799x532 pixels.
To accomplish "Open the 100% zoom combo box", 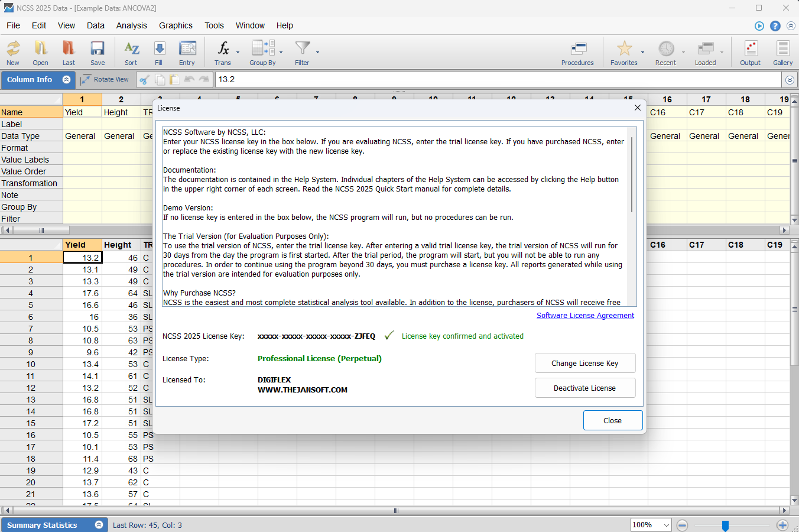I will 651,525.
